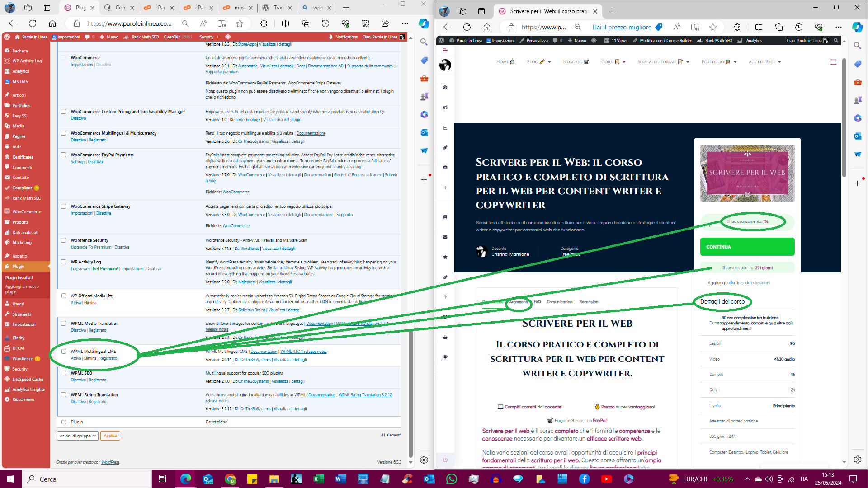Screen dimensions: 868x488
Task: Click the Rank Math SEO sidebar item
Action: pyautogui.click(x=26, y=198)
